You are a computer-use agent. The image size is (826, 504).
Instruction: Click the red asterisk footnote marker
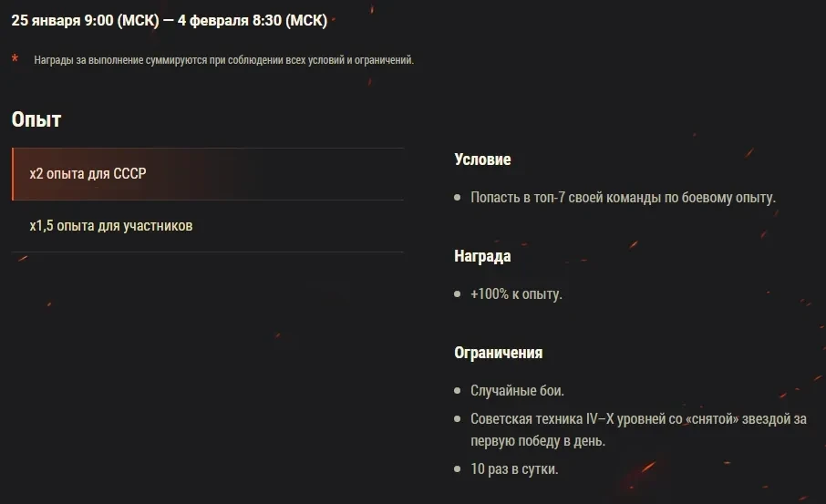coord(15,59)
